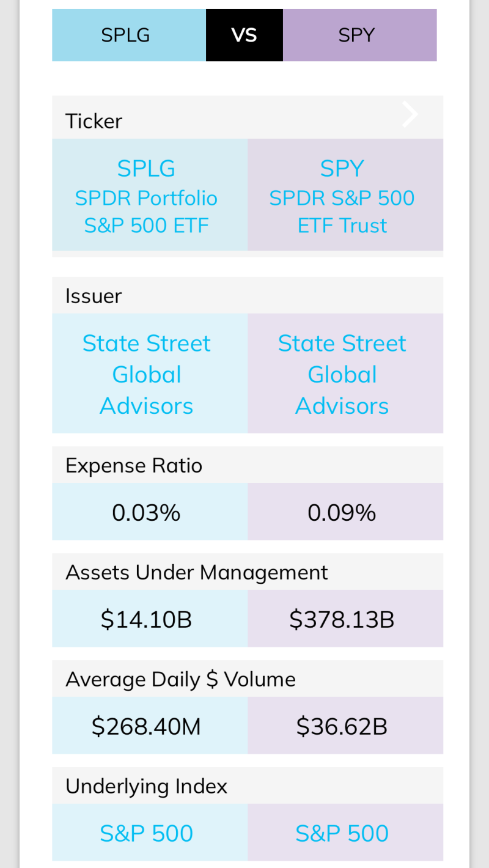
Task: Click the Expense Ratio row header
Action: (134, 465)
